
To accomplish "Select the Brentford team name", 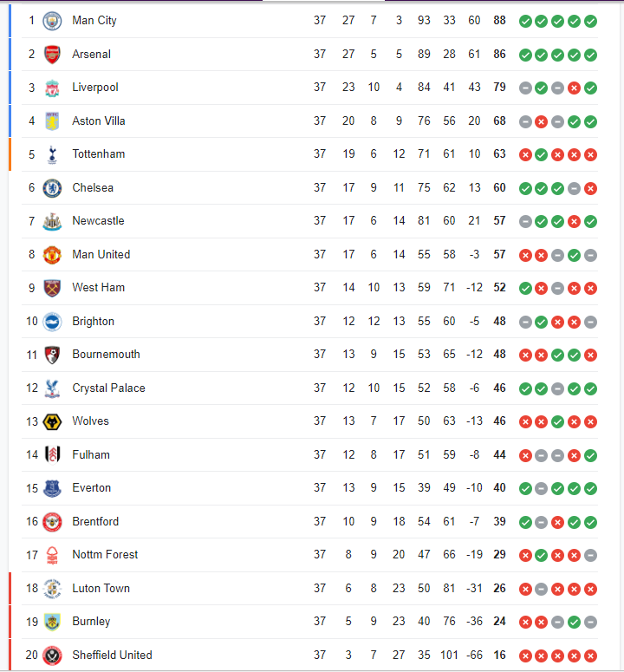I will (95, 522).
